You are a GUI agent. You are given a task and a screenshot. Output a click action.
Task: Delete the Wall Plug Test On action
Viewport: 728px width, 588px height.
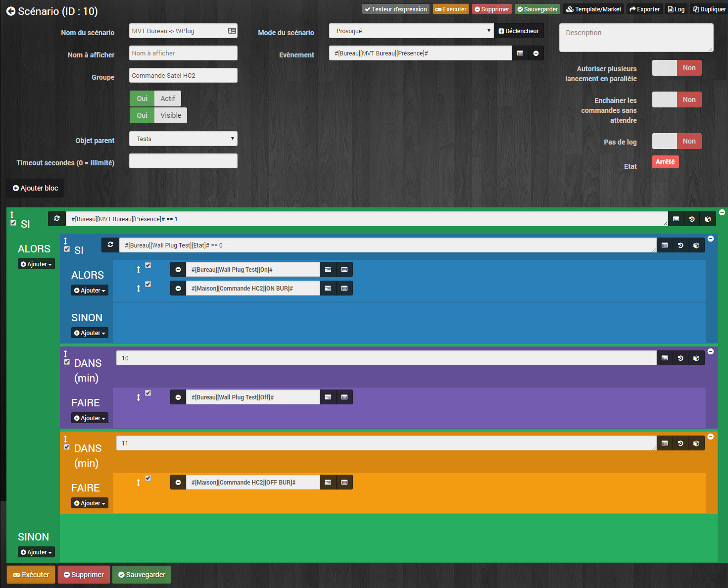tap(178, 269)
